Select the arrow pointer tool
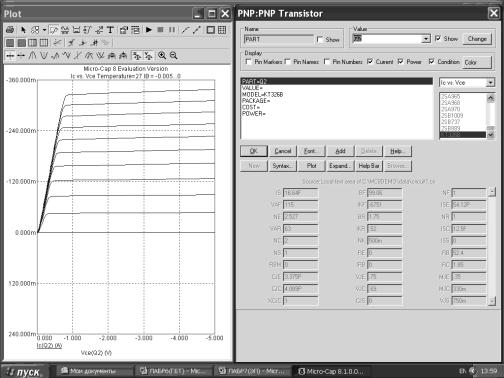This screenshot has height=378, width=504. [x=23, y=30]
